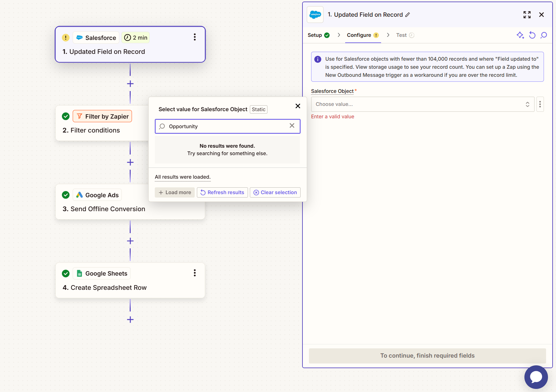
Task: Click Refresh results button
Action: [x=222, y=192]
